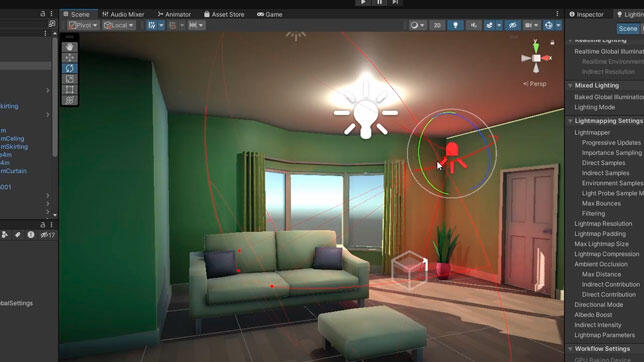This screenshot has width=644, height=362.
Task: Toggle hidden packages count showing 17
Action: pyautogui.click(x=48, y=235)
